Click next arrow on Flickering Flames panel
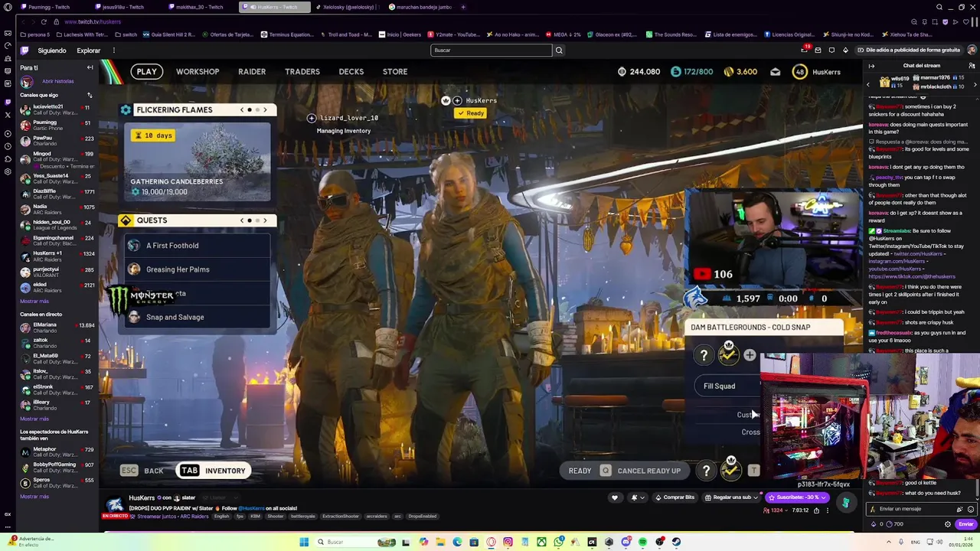This screenshot has height=551, width=980. 265,110
